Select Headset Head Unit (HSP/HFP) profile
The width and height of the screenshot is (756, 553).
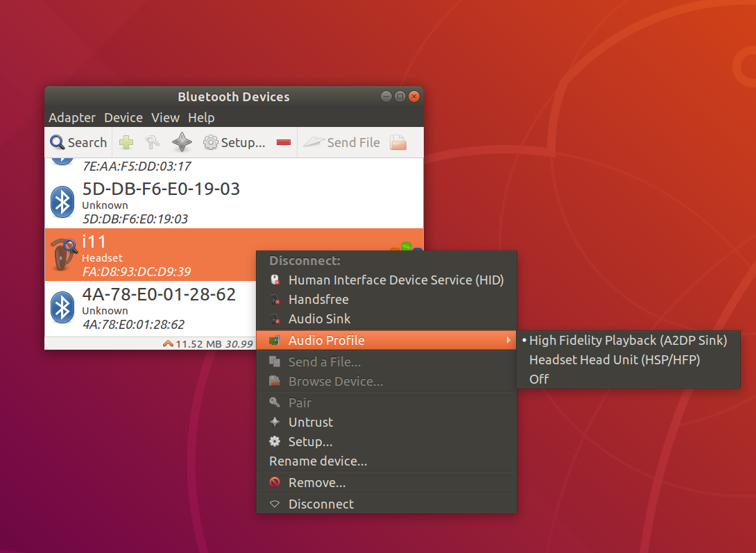coord(628,359)
